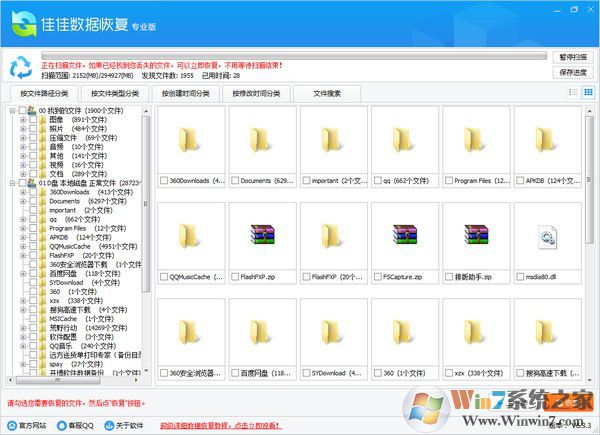
Task: Click the scan progress bar
Action: click(x=294, y=56)
